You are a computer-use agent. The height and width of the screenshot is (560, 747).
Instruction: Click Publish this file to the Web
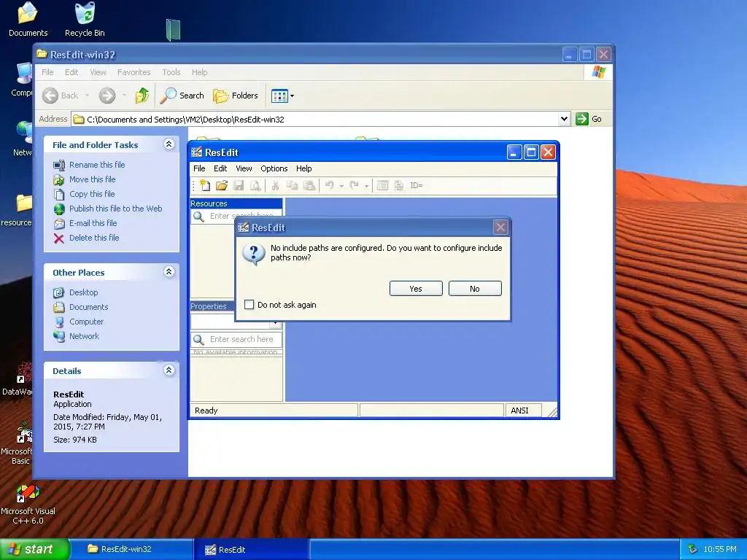click(x=116, y=209)
